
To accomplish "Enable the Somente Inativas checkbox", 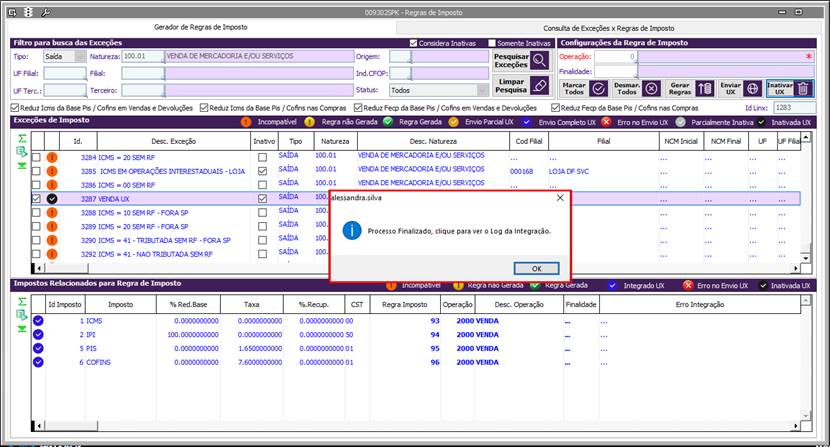I will (492, 43).
